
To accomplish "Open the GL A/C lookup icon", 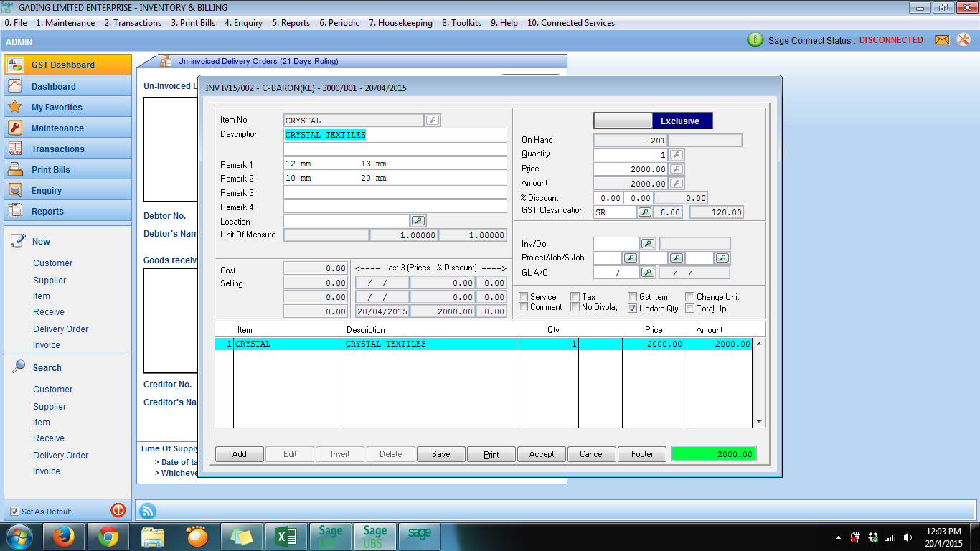I will [x=648, y=273].
